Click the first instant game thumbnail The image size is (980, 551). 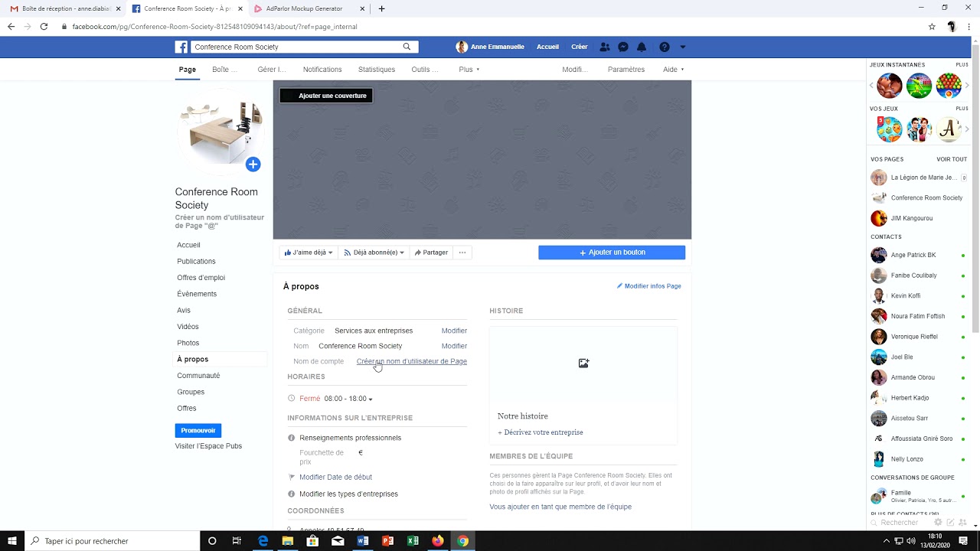pyautogui.click(x=890, y=86)
